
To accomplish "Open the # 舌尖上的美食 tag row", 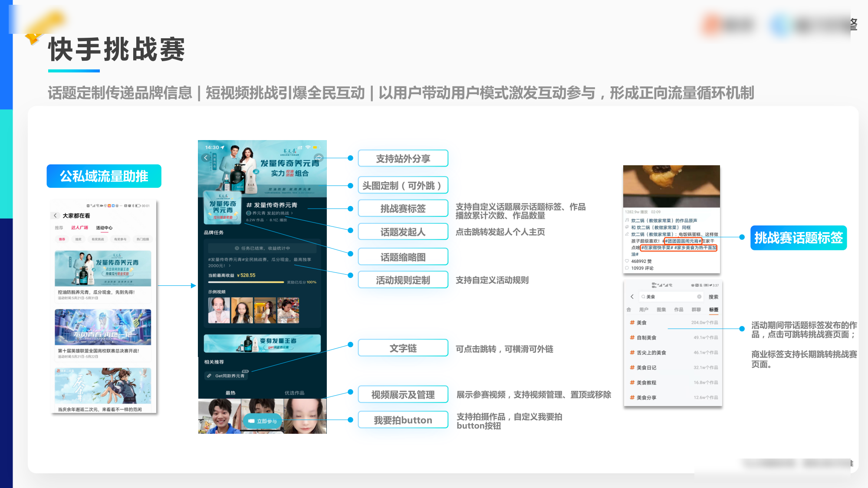I will click(674, 353).
